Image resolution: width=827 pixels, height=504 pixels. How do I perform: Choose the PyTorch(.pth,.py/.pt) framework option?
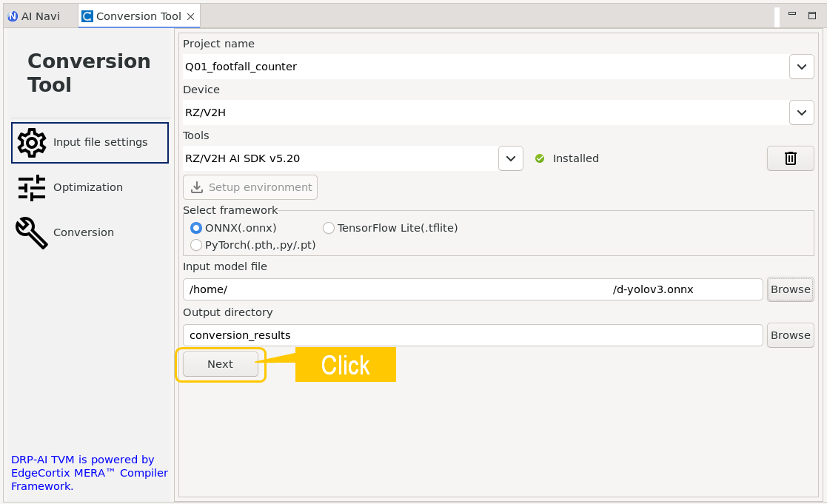pyautogui.click(x=196, y=245)
